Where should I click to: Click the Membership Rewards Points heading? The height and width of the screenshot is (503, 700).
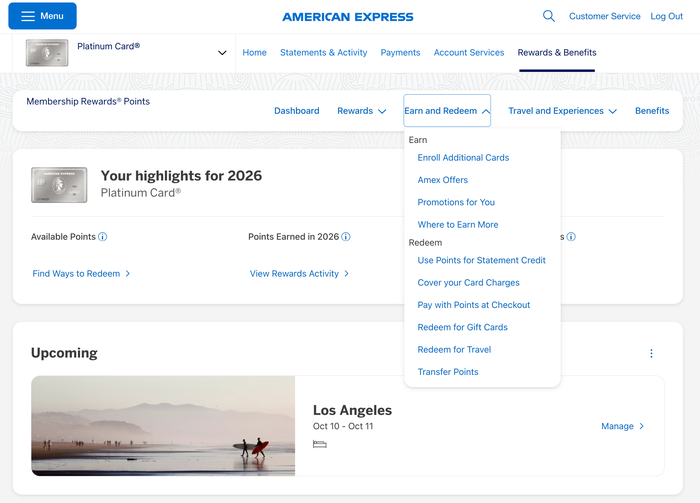tap(88, 101)
